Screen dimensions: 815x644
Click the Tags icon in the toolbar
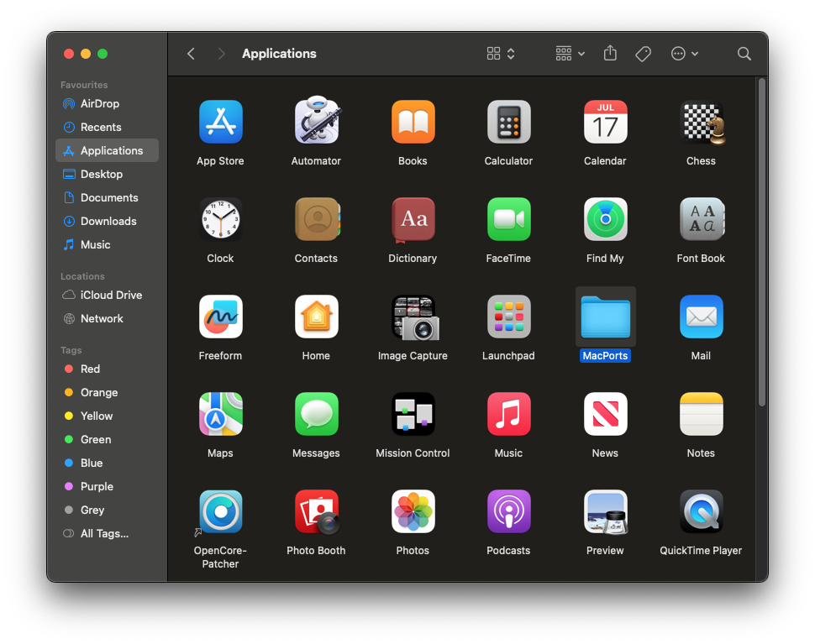click(x=643, y=53)
